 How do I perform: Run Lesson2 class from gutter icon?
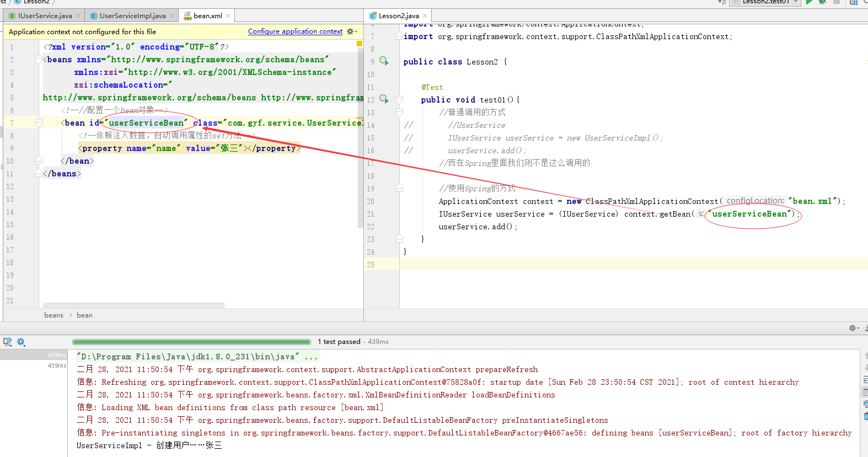coord(384,61)
